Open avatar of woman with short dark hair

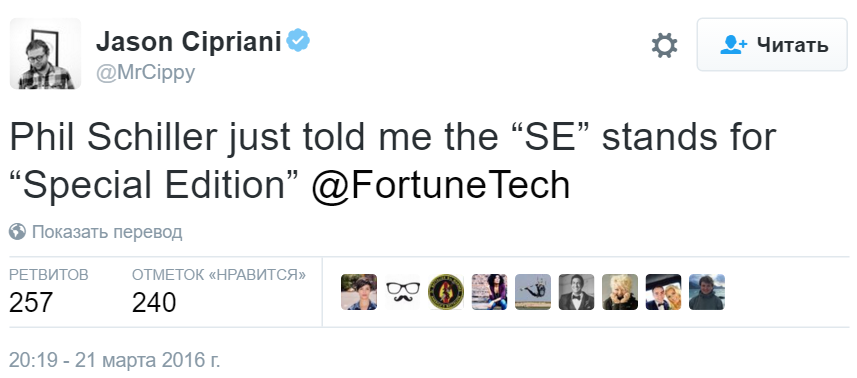coord(359,292)
